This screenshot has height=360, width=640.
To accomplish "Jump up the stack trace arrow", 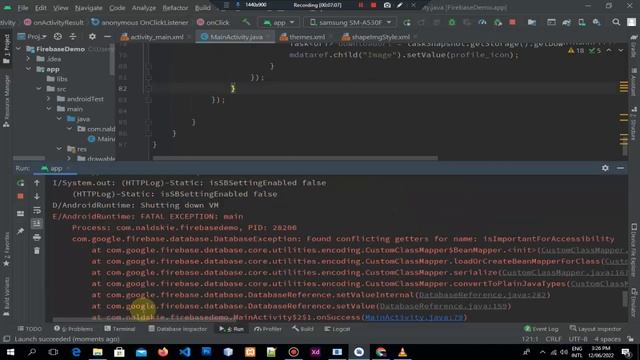I will tap(37, 183).
